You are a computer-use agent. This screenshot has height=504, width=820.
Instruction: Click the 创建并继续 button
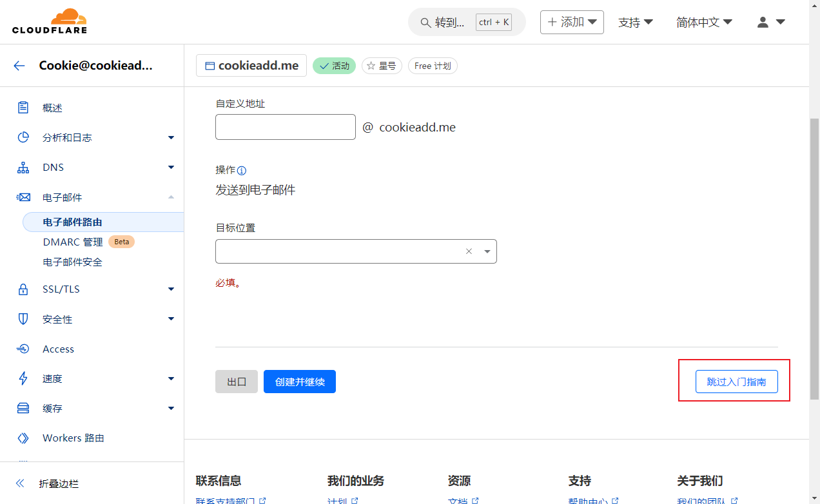tap(300, 382)
